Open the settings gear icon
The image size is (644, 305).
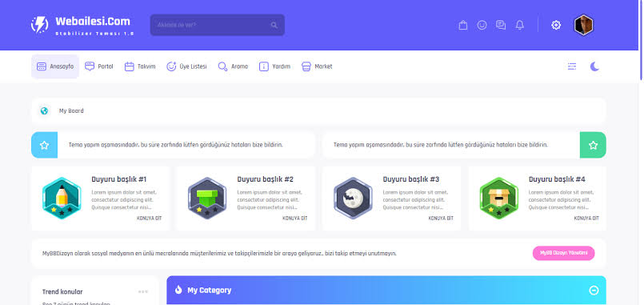click(x=556, y=25)
